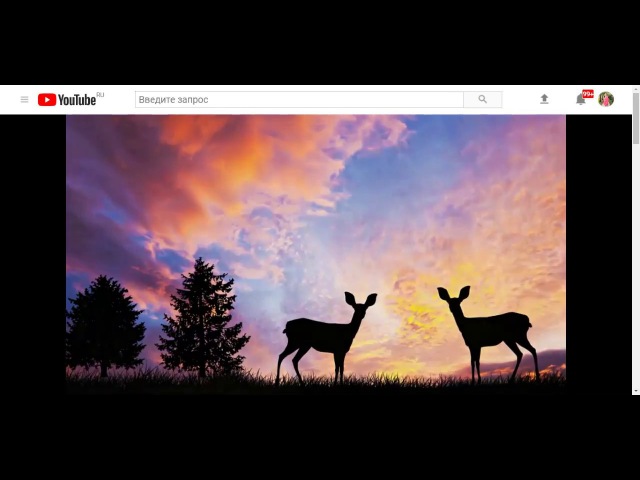Click the page scrollbar thumb
The height and width of the screenshot is (480, 640).
(636, 118)
